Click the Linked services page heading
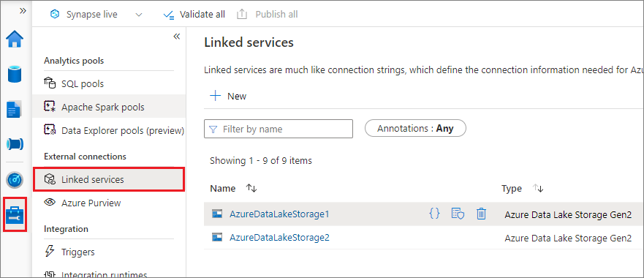This screenshot has width=644, height=278. pyautogui.click(x=249, y=42)
